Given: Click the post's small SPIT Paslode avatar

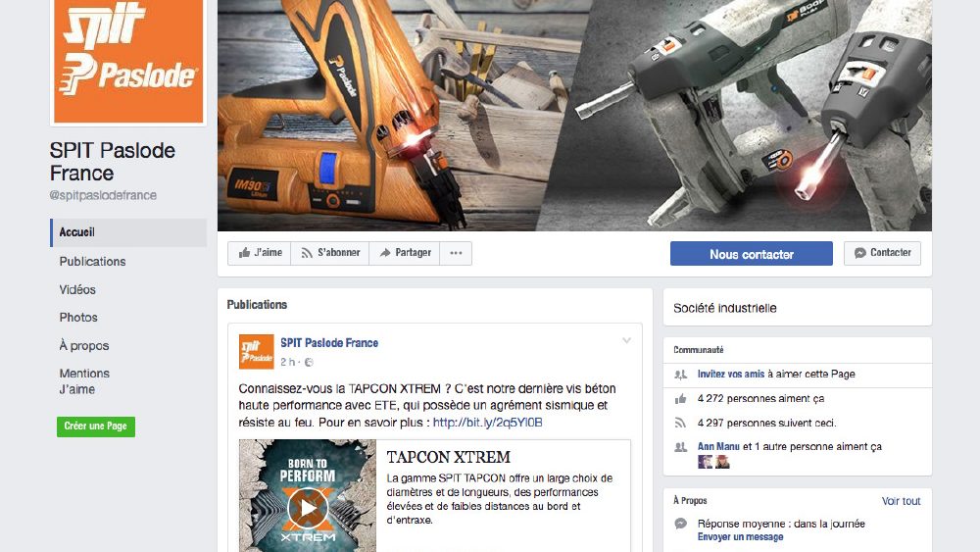Looking at the screenshot, I should click(256, 351).
